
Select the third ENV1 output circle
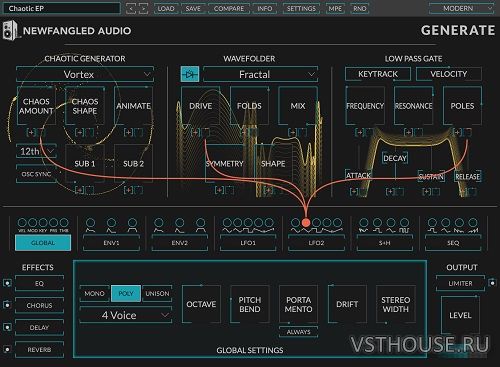pos(132,222)
